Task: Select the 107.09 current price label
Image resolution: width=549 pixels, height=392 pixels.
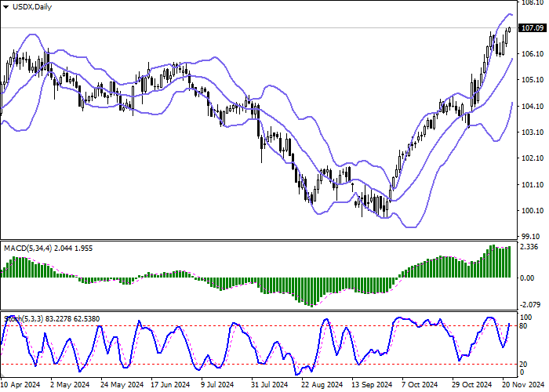Action: coord(533,28)
